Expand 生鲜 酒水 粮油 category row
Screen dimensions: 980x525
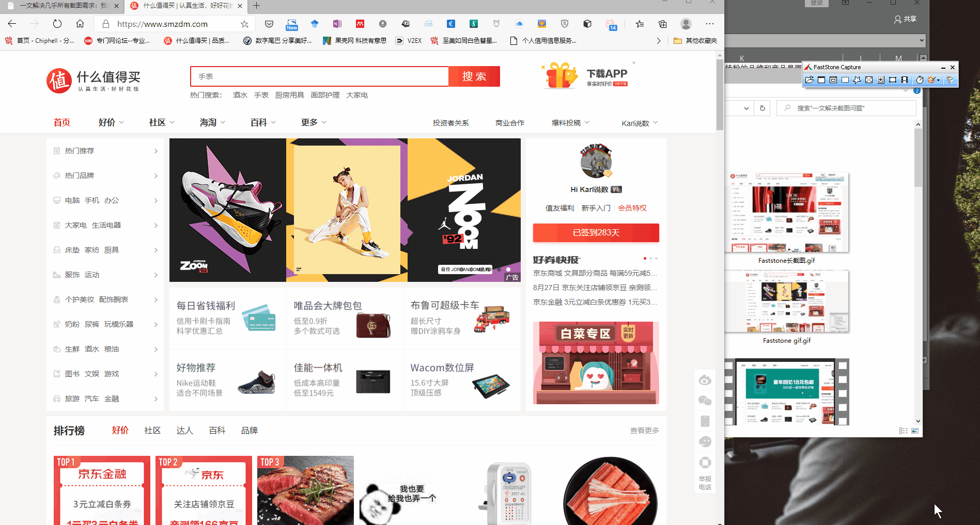pyautogui.click(x=105, y=349)
